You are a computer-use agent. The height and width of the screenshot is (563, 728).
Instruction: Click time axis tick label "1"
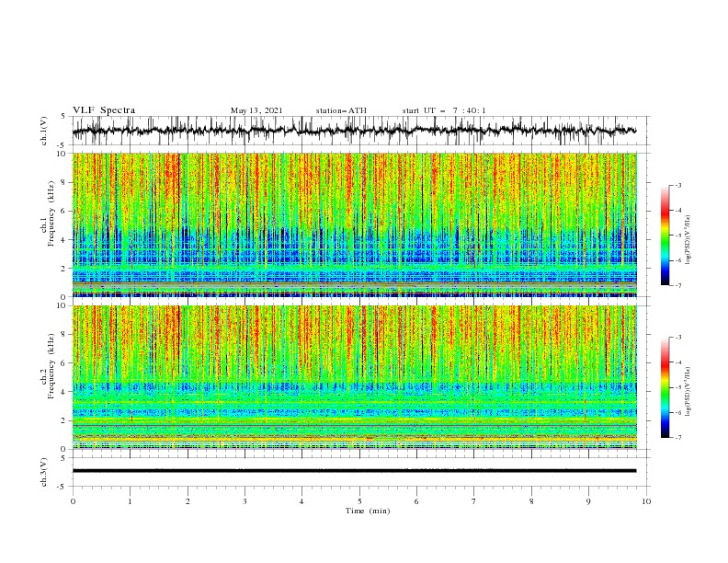click(130, 501)
